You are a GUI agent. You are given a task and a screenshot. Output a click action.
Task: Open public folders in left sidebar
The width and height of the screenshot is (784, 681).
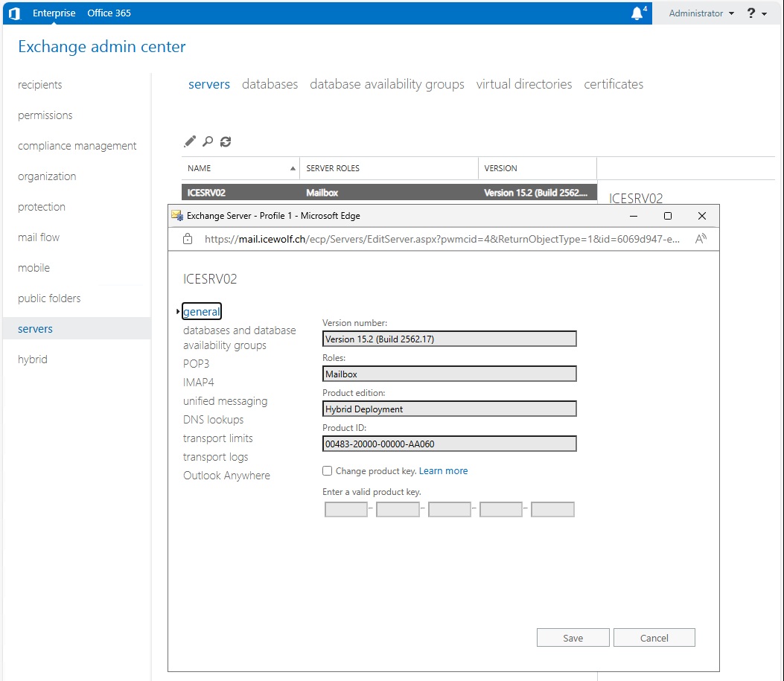pos(49,298)
